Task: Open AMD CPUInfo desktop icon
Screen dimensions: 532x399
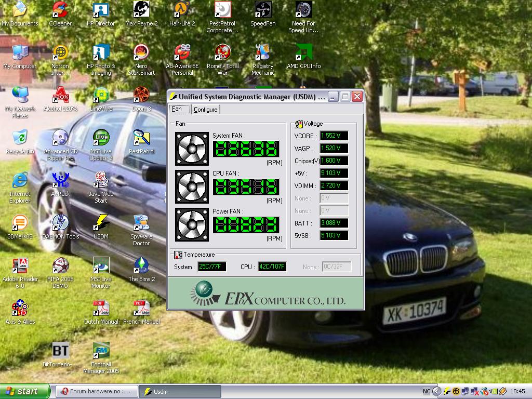Action: pyautogui.click(x=303, y=56)
